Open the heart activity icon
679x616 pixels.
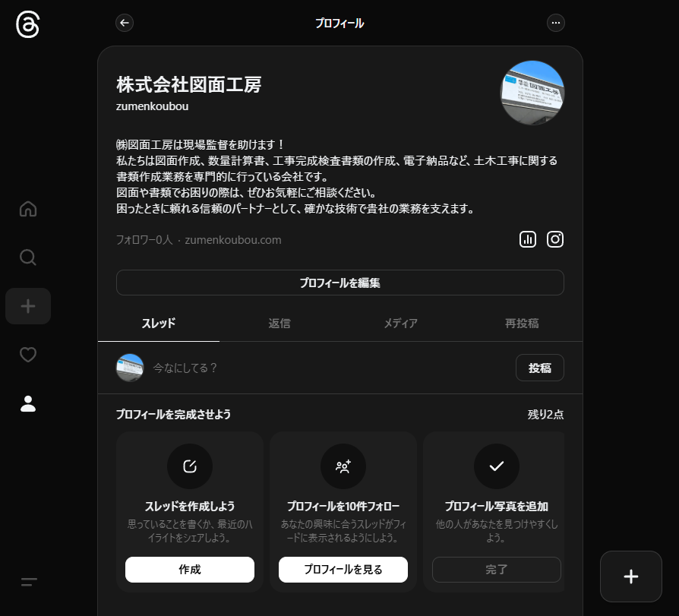coord(28,355)
